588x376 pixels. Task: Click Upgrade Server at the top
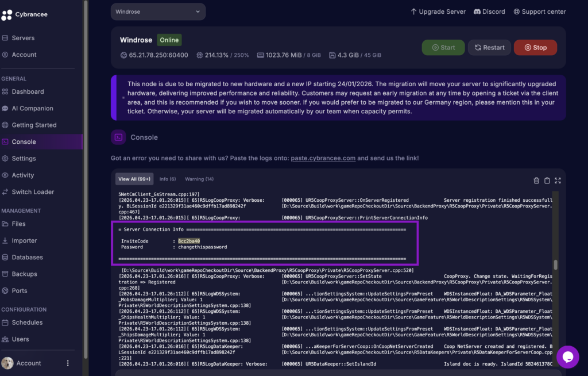[x=438, y=11]
